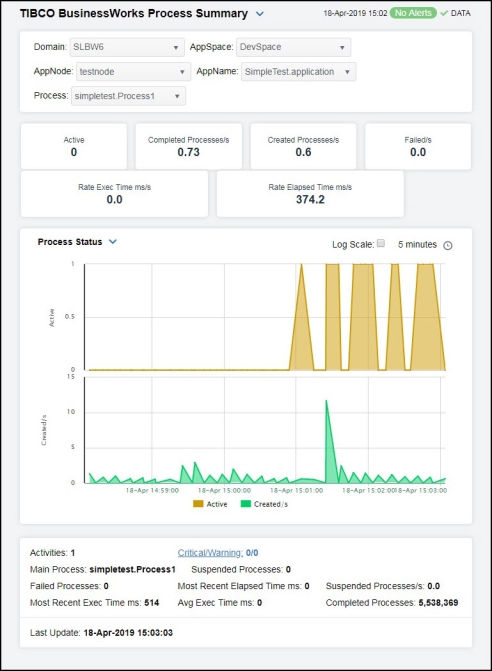Open the title dropdown chevron beside Process Summary
492x671 pixels.
coord(260,14)
